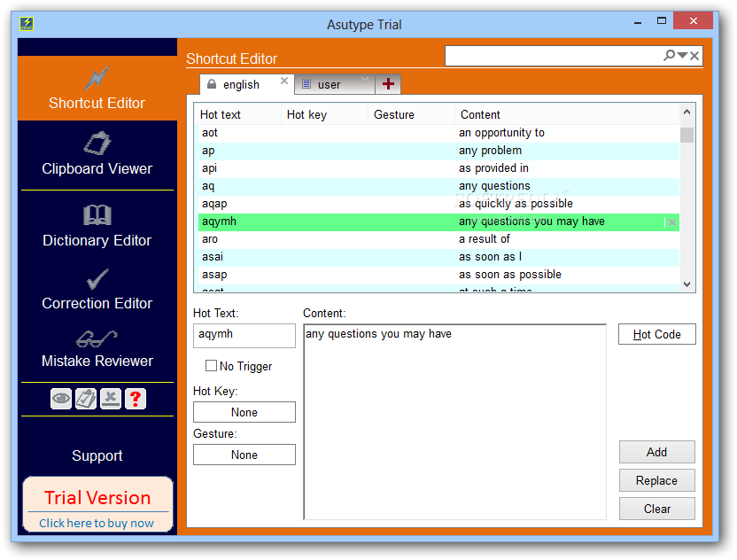Click 'as quickly as possible' content cell

pyautogui.click(x=516, y=204)
